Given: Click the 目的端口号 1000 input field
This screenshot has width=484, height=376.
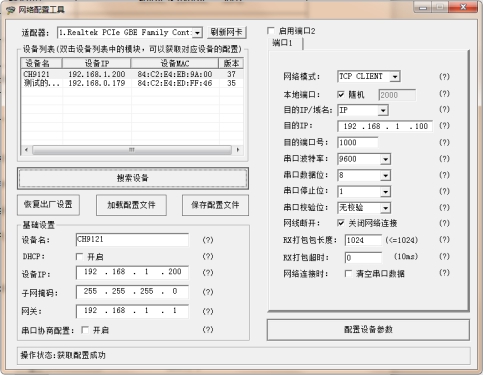Looking at the screenshot, I should tap(358, 143).
